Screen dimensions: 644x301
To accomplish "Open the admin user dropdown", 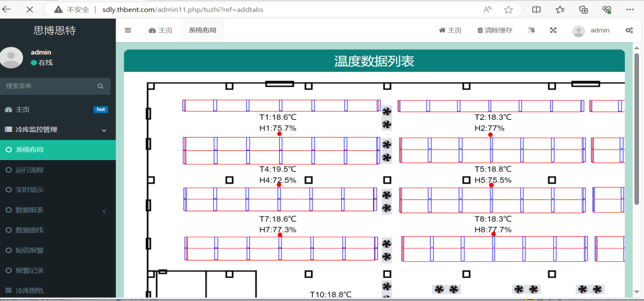I will (x=591, y=30).
